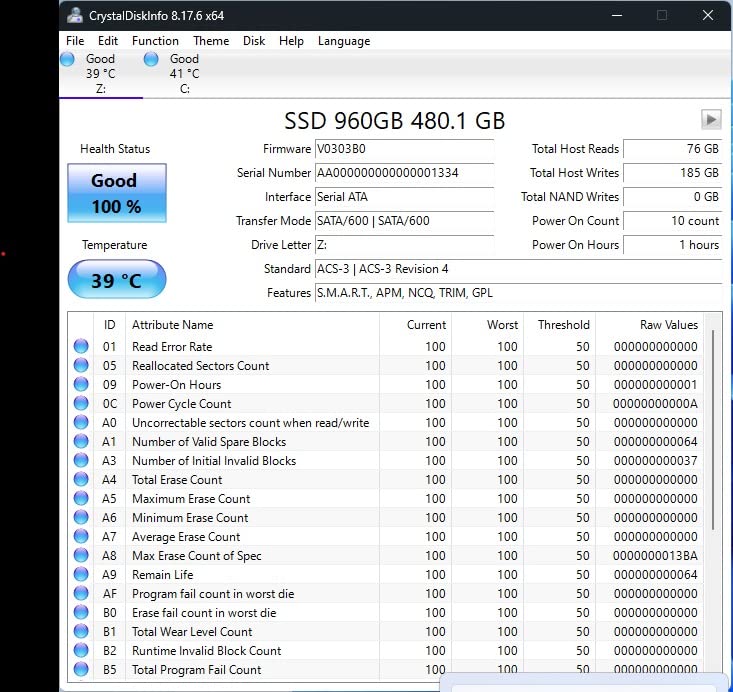733x692 pixels.
Task: Click the status orb for Remain Life
Action: point(81,574)
